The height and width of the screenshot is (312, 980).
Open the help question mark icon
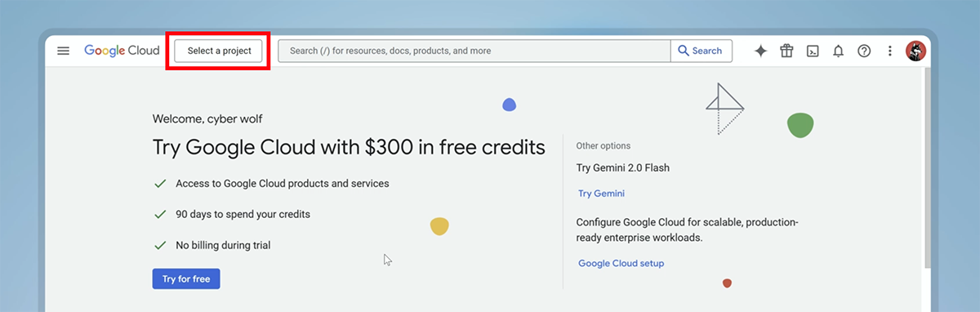864,51
